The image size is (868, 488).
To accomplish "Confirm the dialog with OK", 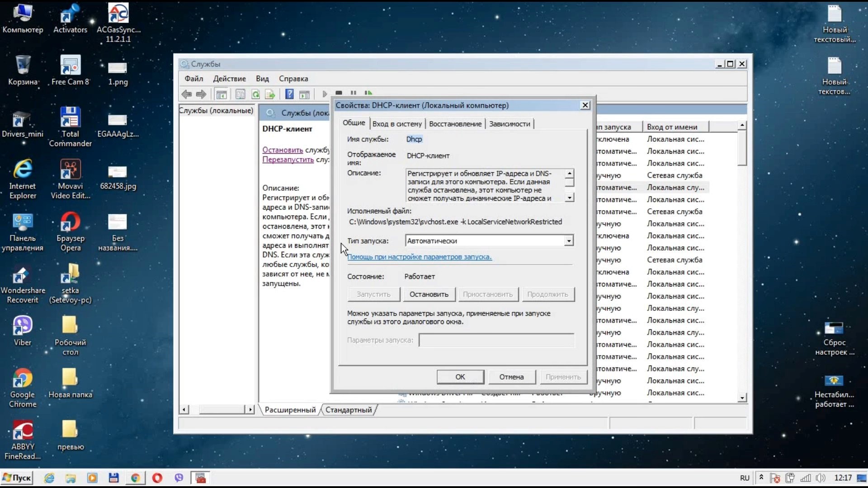I will tap(460, 377).
